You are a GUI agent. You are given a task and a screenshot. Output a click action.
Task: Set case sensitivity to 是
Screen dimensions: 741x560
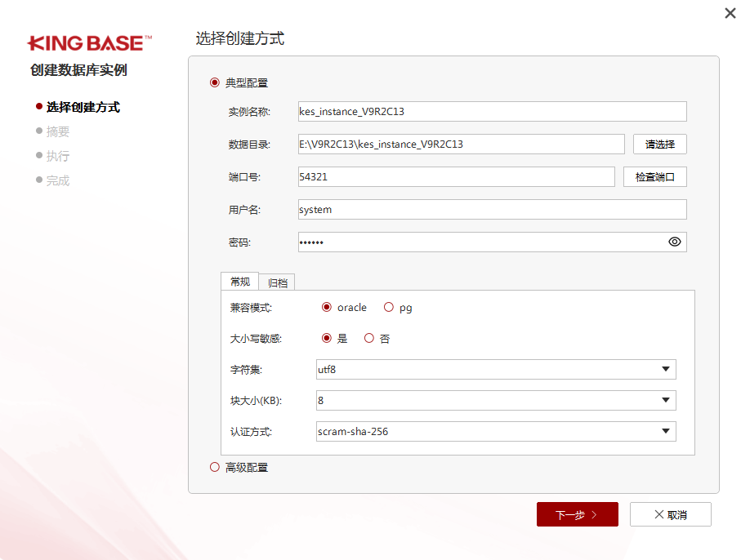(327, 338)
